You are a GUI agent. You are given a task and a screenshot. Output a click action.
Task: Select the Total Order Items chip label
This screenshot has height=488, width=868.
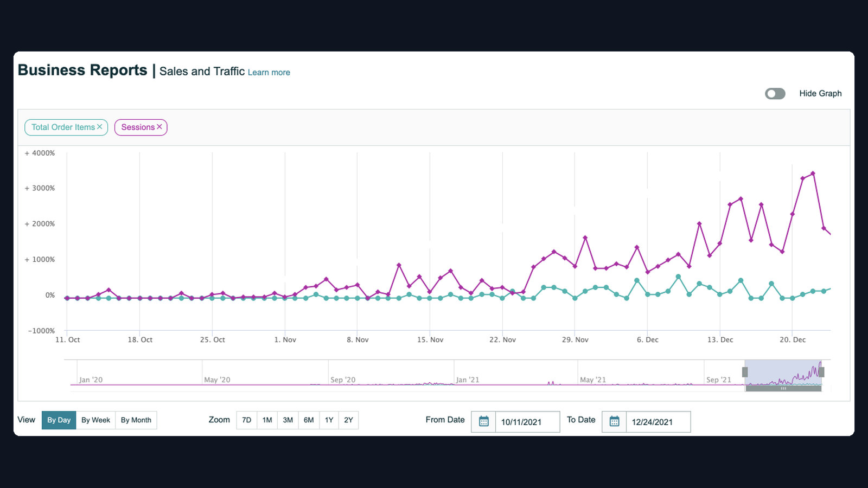(63, 127)
